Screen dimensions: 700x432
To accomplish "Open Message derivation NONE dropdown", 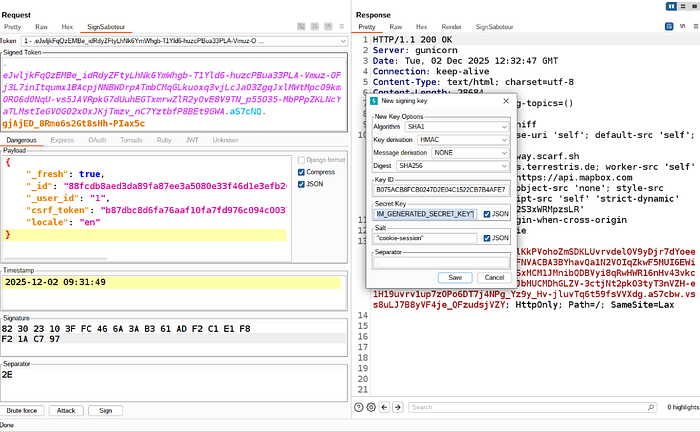I will (471, 153).
